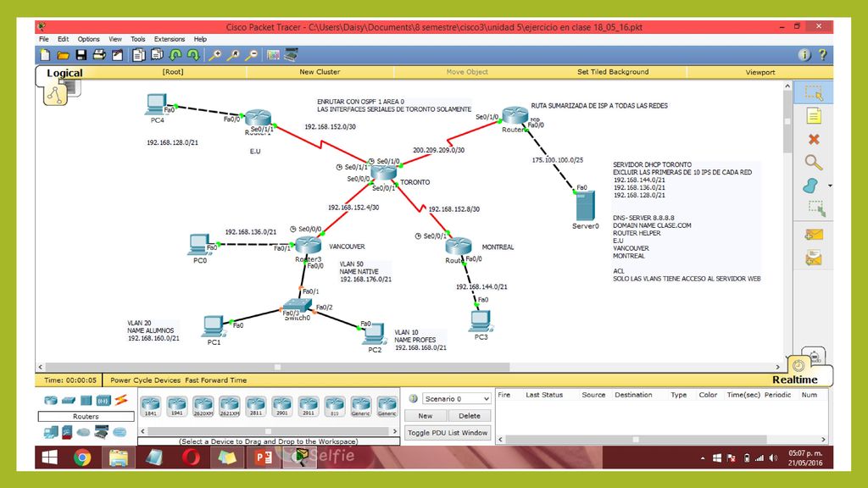Choose the Draw Polygon shape tool
Image resolution: width=868 pixels, height=488 pixels.
click(810, 186)
